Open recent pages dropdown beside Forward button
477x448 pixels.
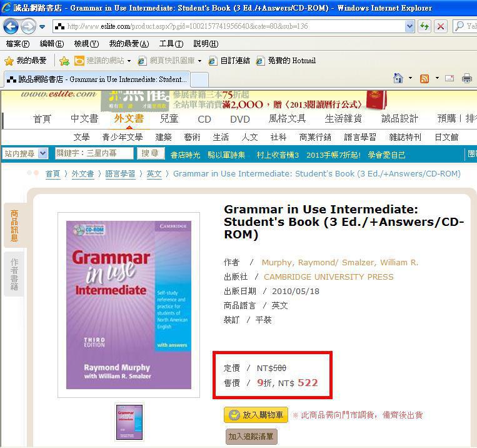(x=43, y=27)
